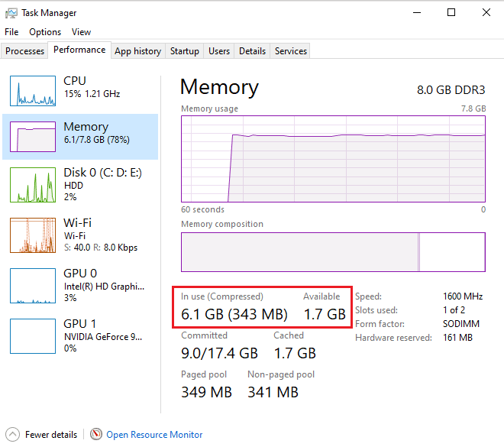
Task: Maximize the Task Manager window
Action: coord(451,13)
